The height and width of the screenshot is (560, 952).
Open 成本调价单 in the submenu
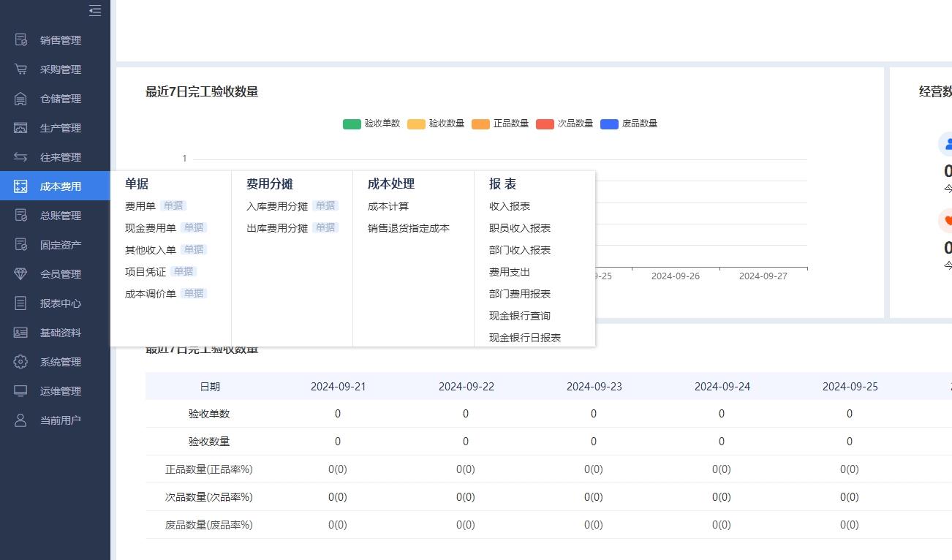click(151, 294)
